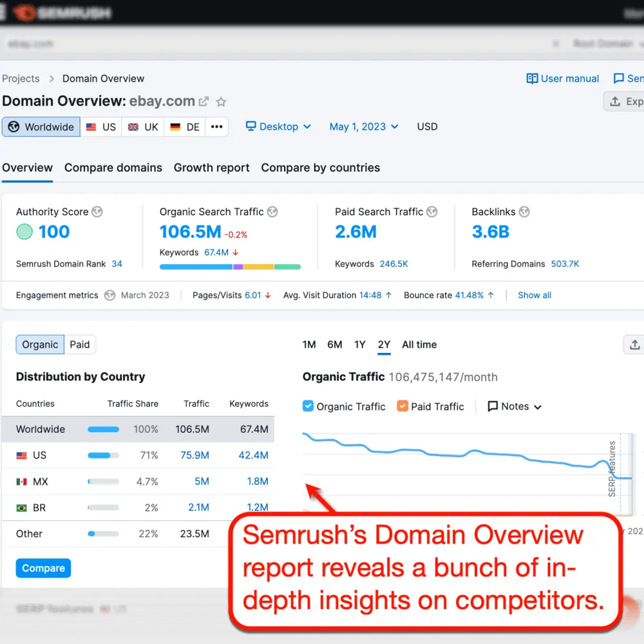The height and width of the screenshot is (644, 644).
Task: Select the 1Y time range
Action: click(x=360, y=345)
